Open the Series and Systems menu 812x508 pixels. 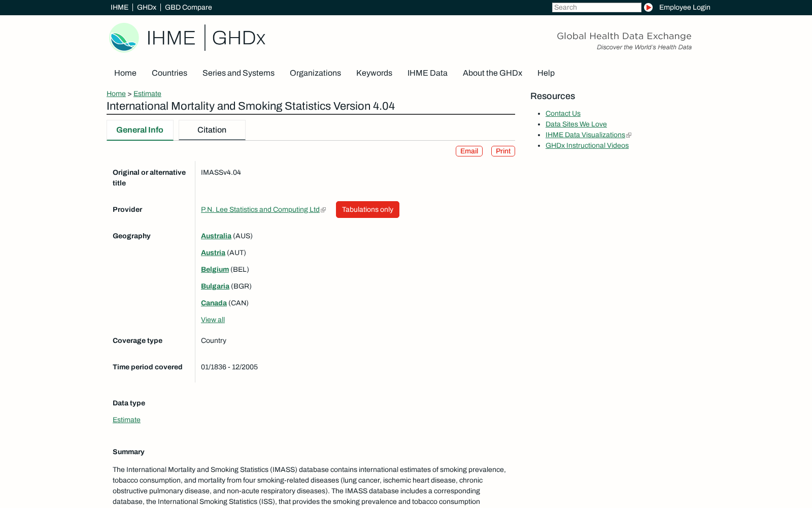click(x=239, y=73)
